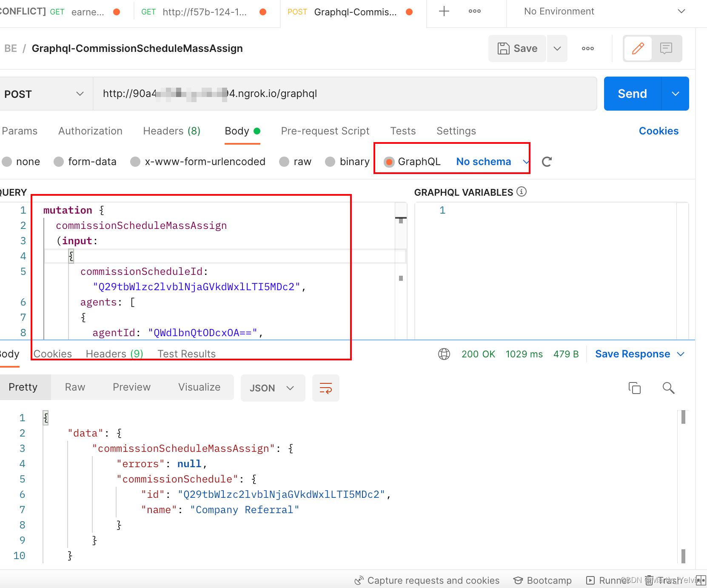The image size is (707, 588).
Task: Open request options ellipsis beside Save
Action: [588, 49]
